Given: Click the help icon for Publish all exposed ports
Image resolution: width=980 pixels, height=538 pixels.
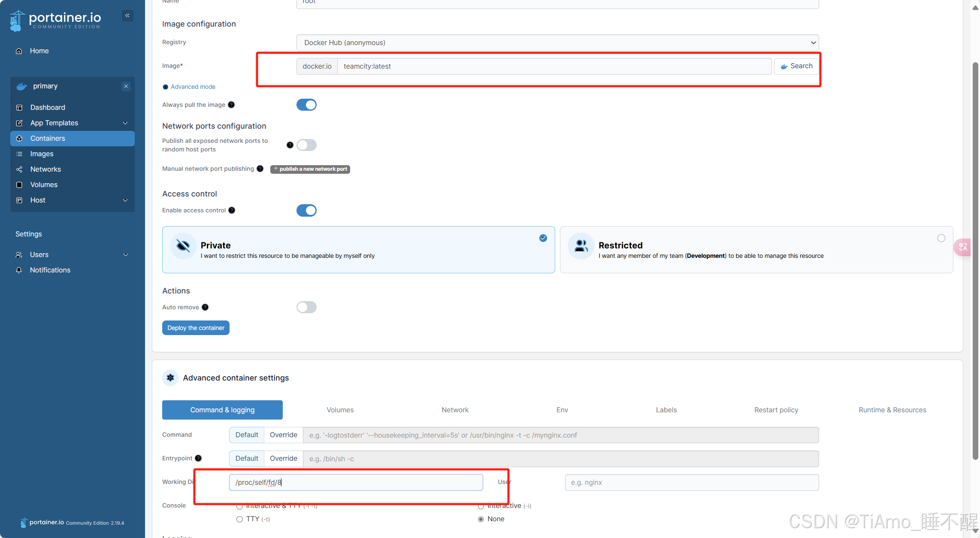Looking at the screenshot, I should pyautogui.click(x=290, y=145).
